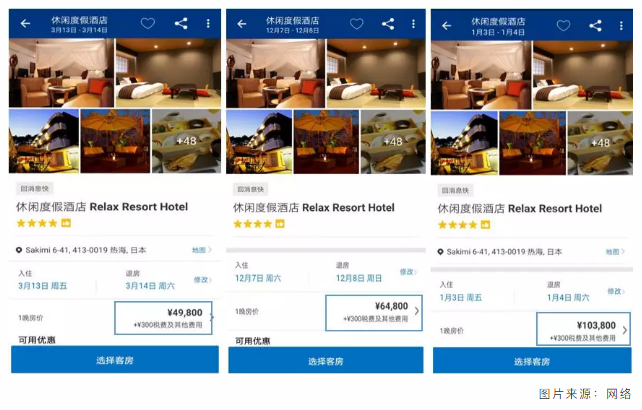Favorite hotel with heart icon in December 7 screen
This screenshot has height=410, width=642.
click(356, 24)
